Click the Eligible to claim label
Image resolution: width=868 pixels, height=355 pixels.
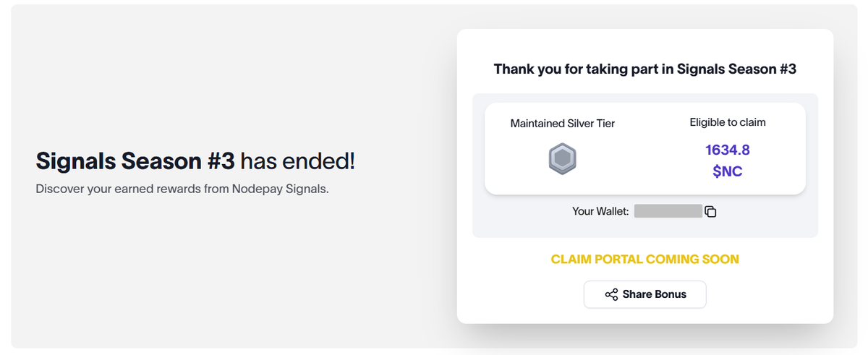727,122
